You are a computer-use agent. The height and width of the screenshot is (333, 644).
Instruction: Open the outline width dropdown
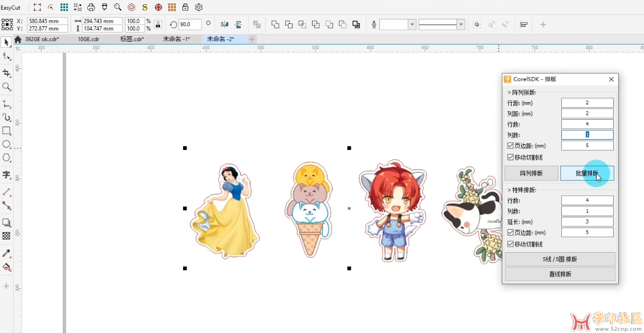[412, 25]
